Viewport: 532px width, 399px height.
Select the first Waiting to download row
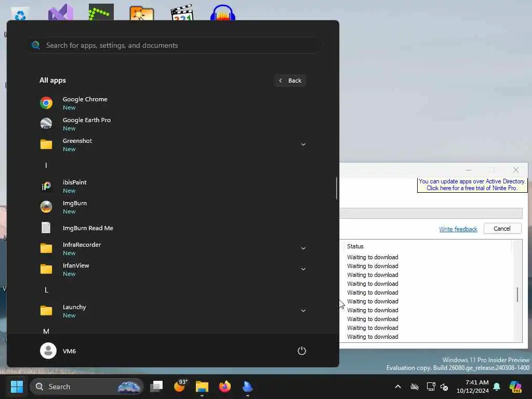point(373,257)
